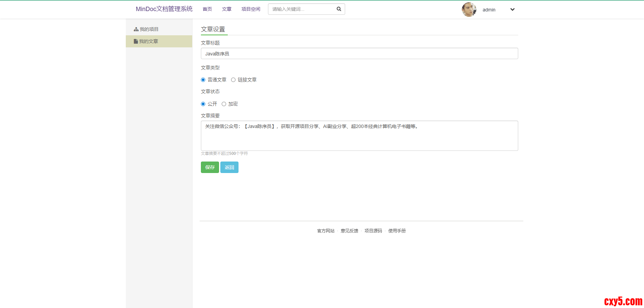The image size is (644, 308).
Task: Click the search magnifier icon
Action: tap(339, 9)
